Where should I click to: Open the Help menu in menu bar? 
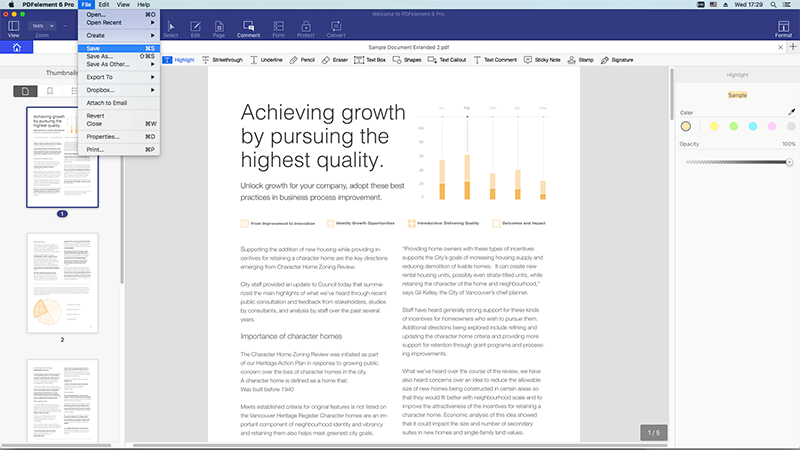pyautogui.click(x=143, y=5)
